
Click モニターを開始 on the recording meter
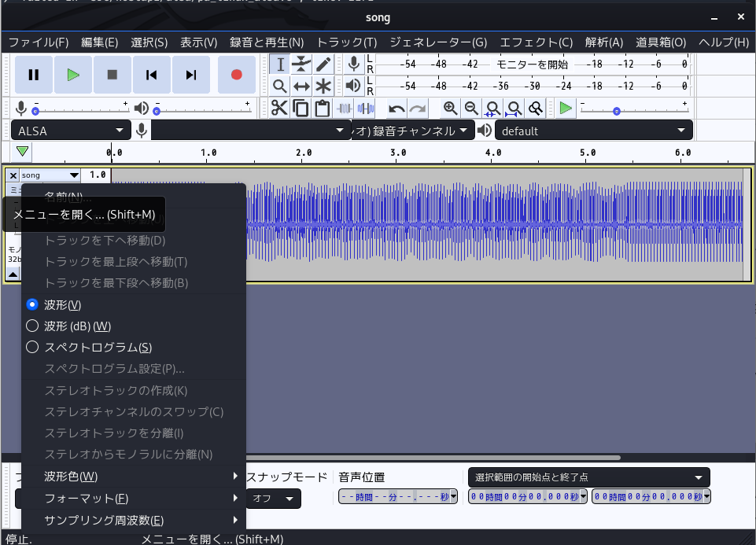pyautogui.click(x=533, y=64)
